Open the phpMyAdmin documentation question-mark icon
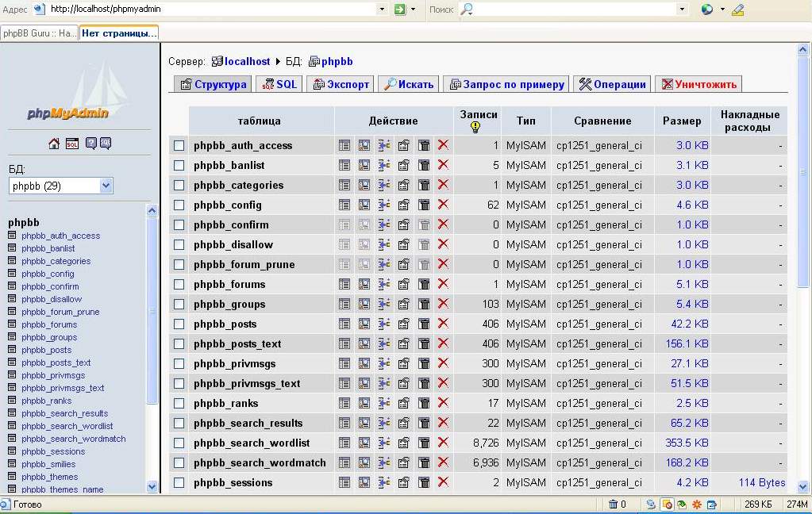 coord(90,144)
